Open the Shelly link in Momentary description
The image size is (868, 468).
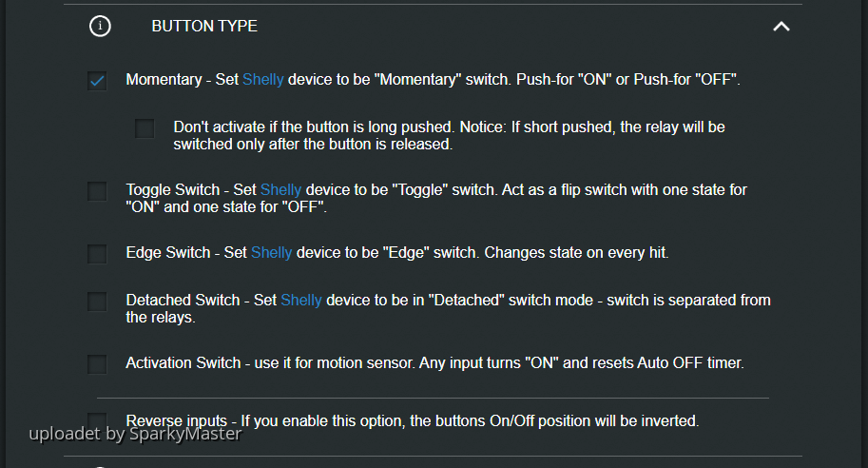[263, 80]
